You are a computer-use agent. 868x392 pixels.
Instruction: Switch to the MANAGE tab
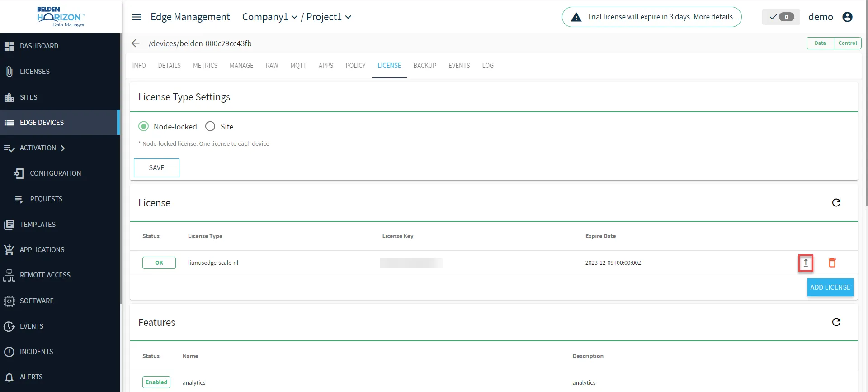[x=241, y=66]
